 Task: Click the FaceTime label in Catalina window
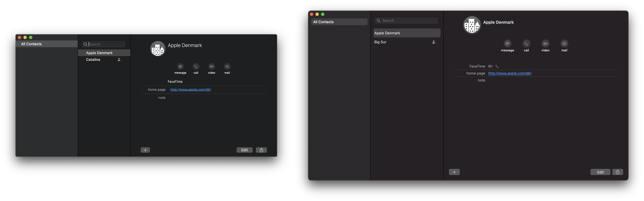[175, 82]
